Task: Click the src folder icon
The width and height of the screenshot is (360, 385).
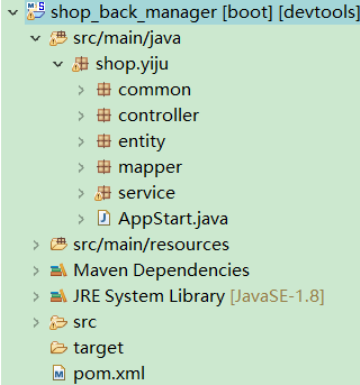Action: point(59,322)
